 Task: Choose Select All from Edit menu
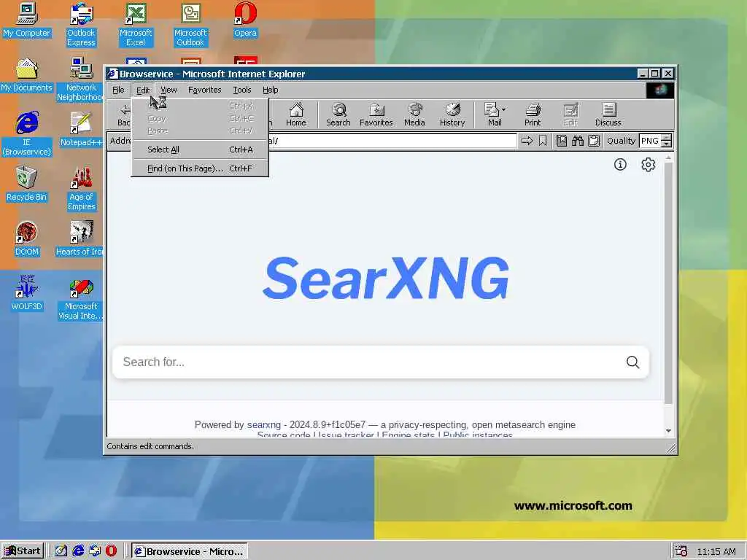[200, 149]
